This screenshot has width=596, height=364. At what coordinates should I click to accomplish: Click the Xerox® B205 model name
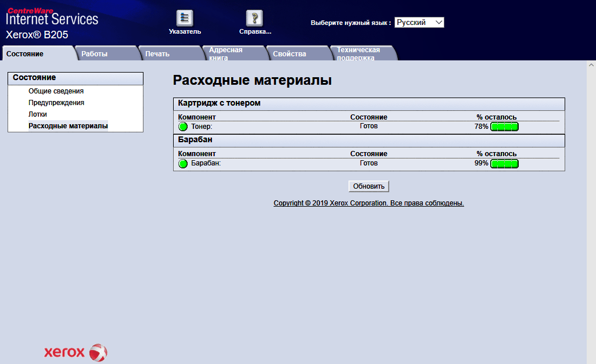(x=37, y=35)
